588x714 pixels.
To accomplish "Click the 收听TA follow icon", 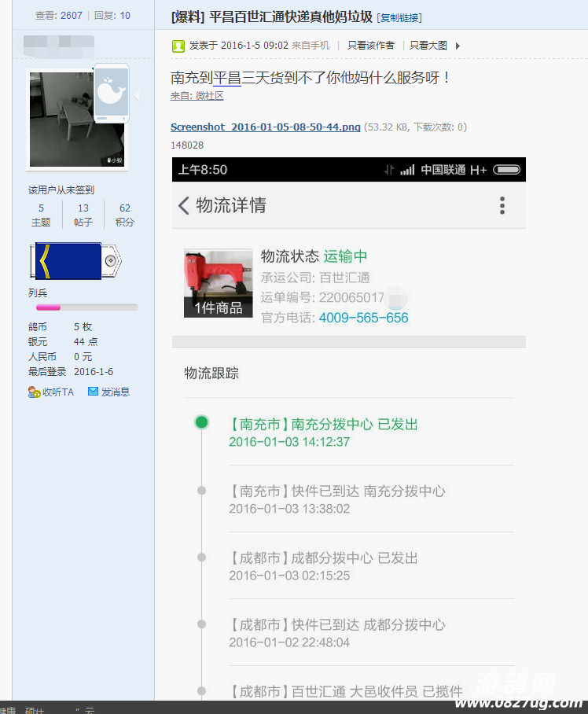I will [34, 392].
